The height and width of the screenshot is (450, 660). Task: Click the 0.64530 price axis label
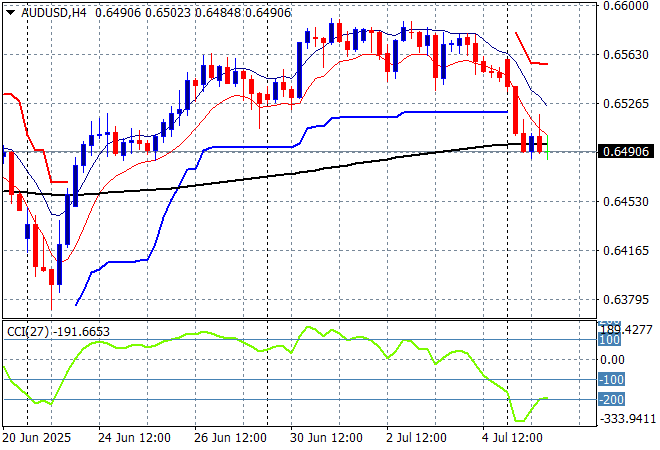(625, 202)
